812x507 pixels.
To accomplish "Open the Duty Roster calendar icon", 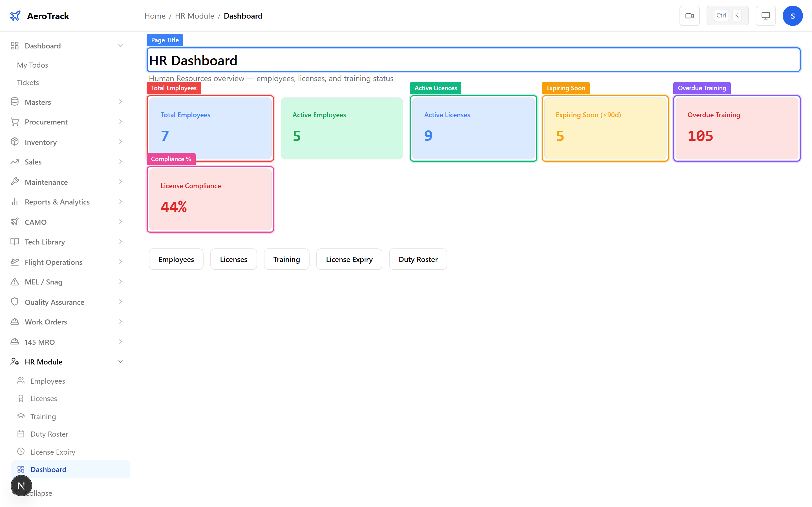I will tap(21, 434).
